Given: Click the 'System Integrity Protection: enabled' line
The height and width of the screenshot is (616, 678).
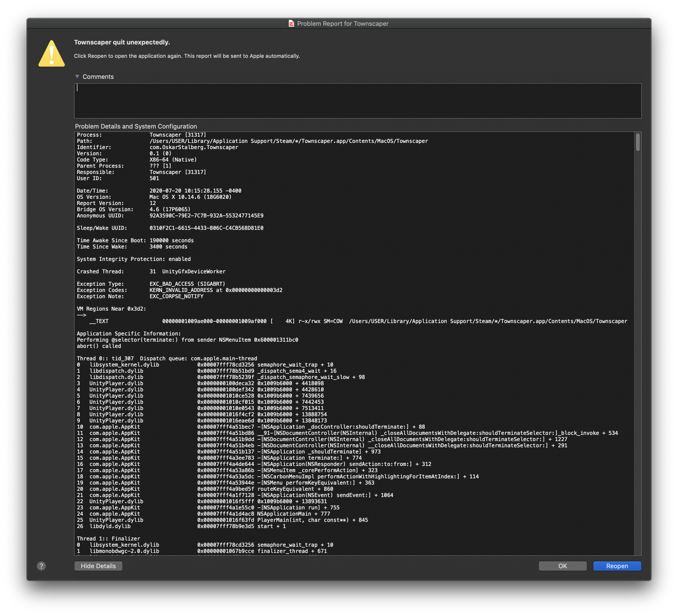Looking at the screenshot, I should pyautogui.click(x=134, y=259).
